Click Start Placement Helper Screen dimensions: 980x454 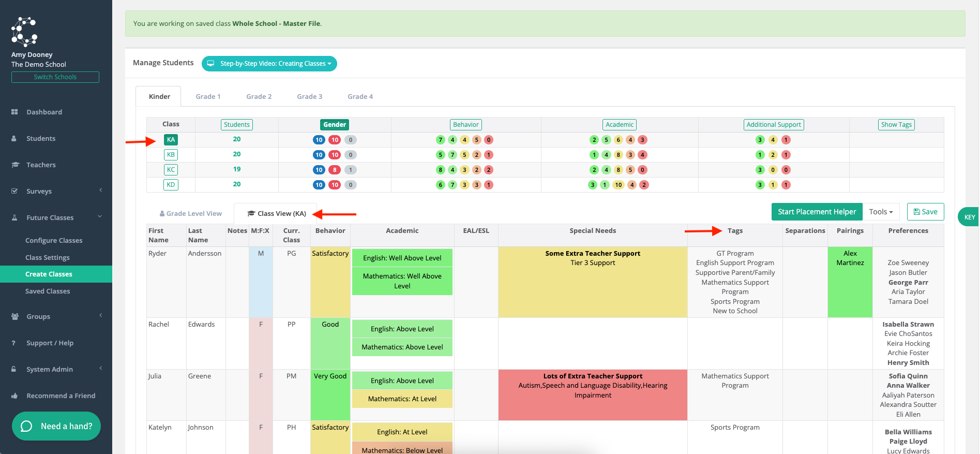click(x=817, y=212)
